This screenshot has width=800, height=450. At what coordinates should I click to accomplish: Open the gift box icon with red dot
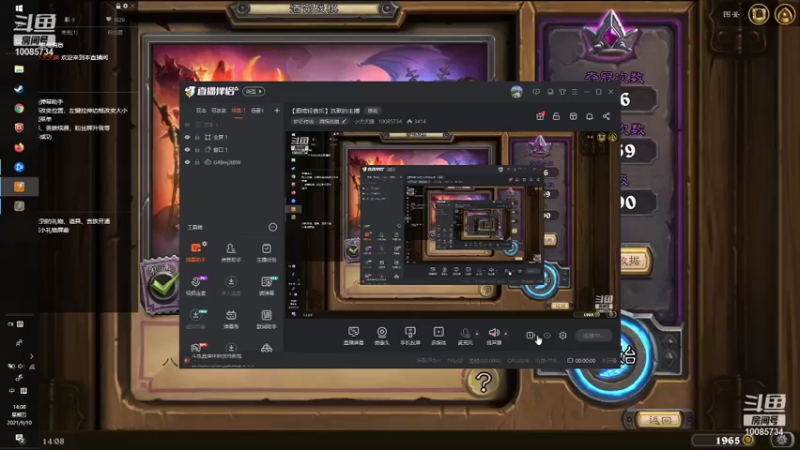click(x=540, y=116)
